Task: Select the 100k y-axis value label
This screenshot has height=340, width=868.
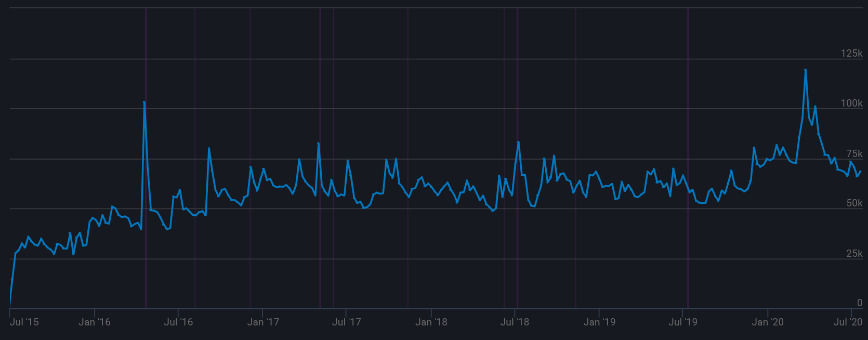Action: pos(851,103)
